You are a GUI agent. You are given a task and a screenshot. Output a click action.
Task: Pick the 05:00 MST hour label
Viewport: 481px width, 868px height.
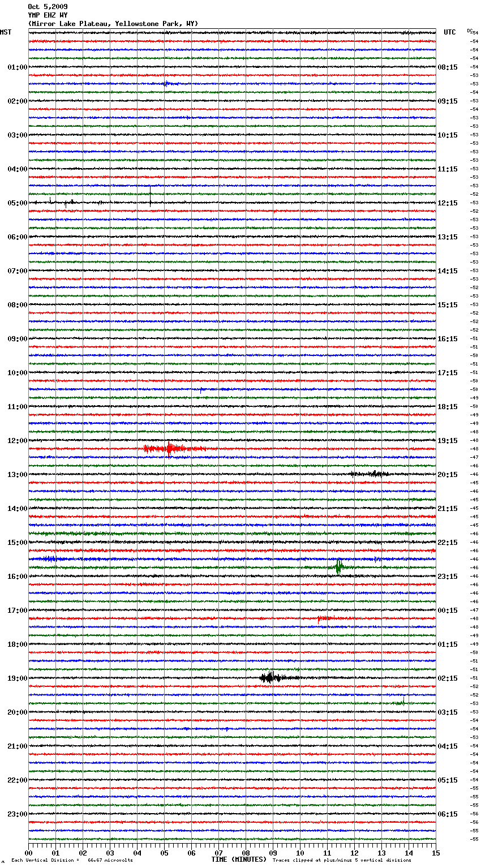coord(18,203)
